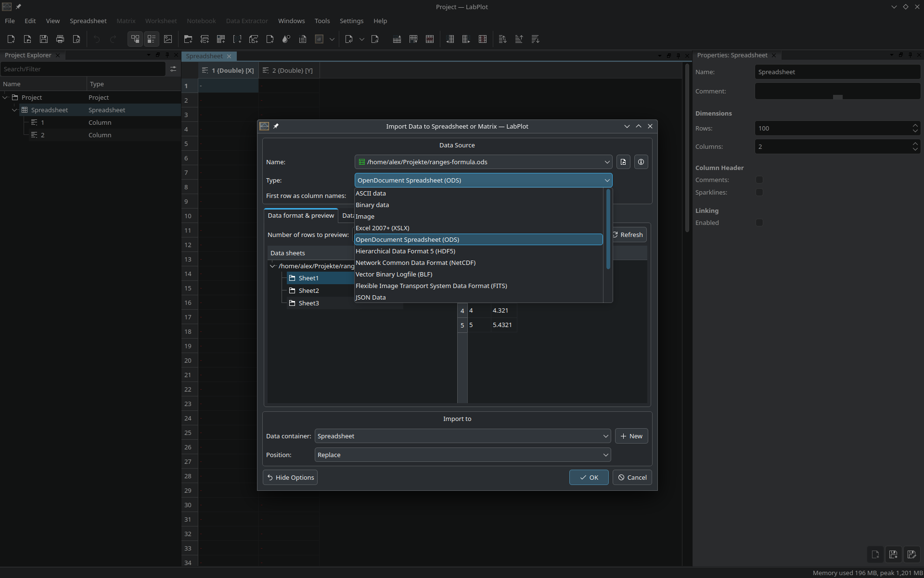
Task: Collapse the Spreadsheet tree node
Action: [x=14, y=110]
